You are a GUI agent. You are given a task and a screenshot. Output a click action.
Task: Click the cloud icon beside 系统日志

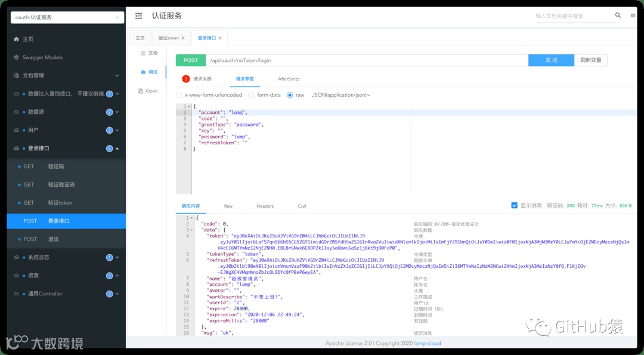click(x=17, y=258)
